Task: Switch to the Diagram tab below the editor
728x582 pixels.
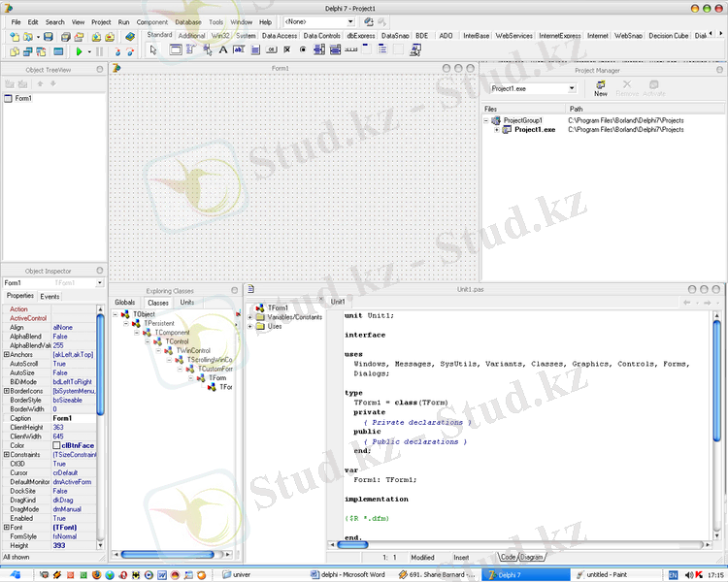Action: point(532,557)
